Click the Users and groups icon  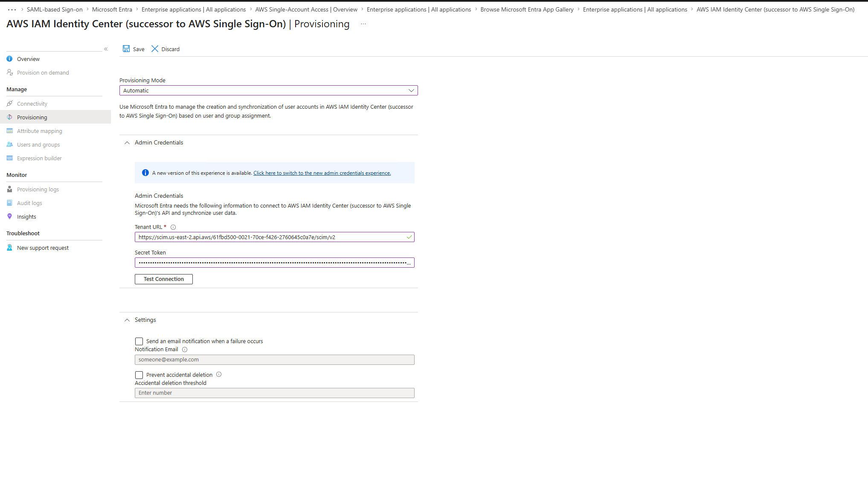[x=9, y=144]
